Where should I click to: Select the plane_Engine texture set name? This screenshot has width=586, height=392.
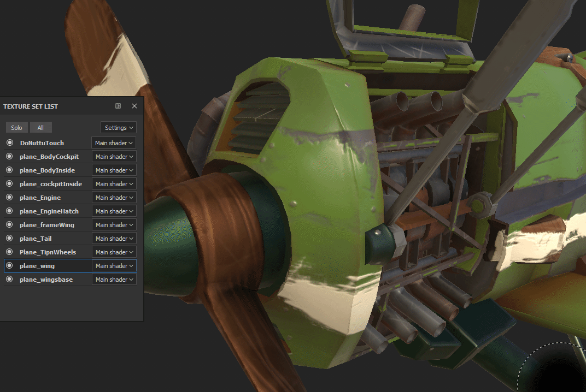point(40,198)
